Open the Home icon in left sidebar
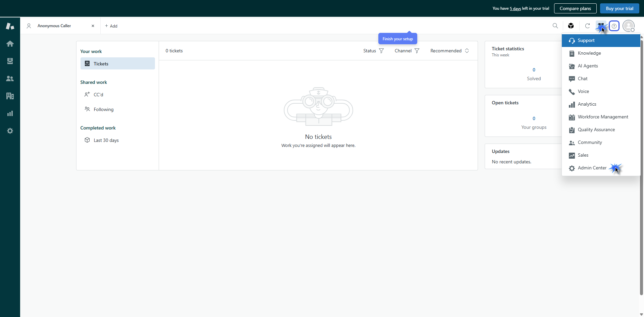This screenshot has width=644, height=317. (10, 44)
